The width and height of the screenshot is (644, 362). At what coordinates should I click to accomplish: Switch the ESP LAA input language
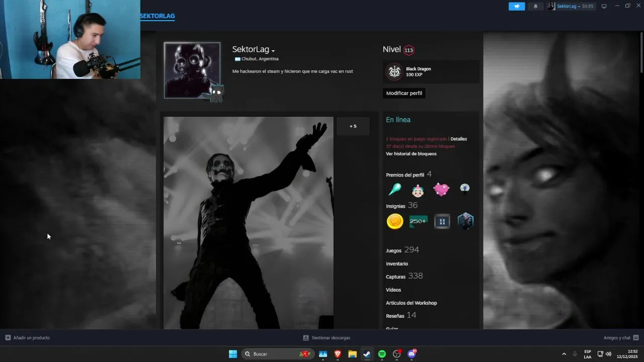point(588,354)
